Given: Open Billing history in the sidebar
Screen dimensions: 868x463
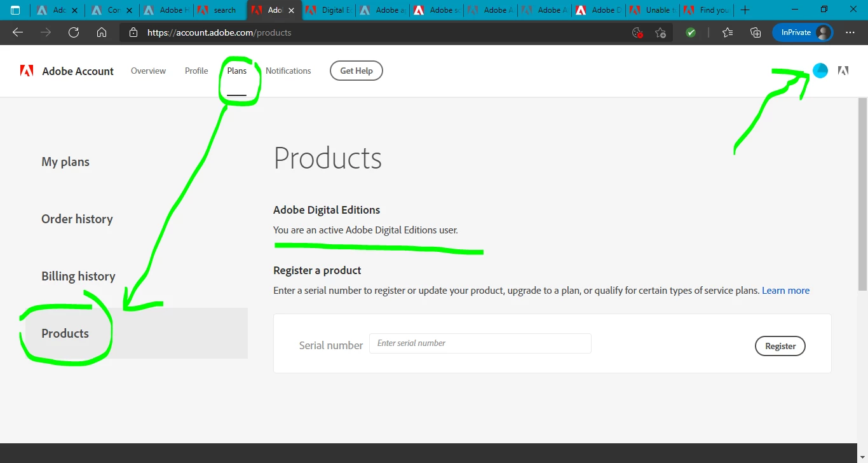Looking at the screenshot, I should 78,276.
